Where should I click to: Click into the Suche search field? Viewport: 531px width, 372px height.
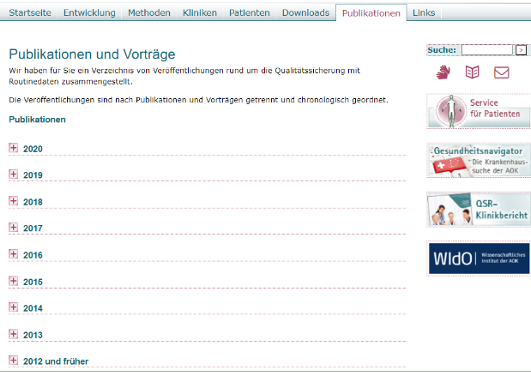[487, 50]
